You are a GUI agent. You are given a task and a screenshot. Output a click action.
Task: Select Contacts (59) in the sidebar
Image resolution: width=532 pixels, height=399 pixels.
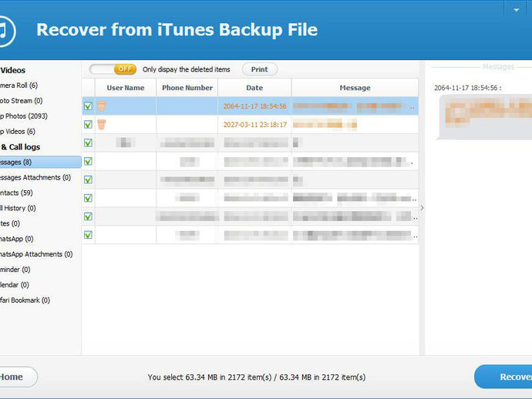tap(16, 193)
